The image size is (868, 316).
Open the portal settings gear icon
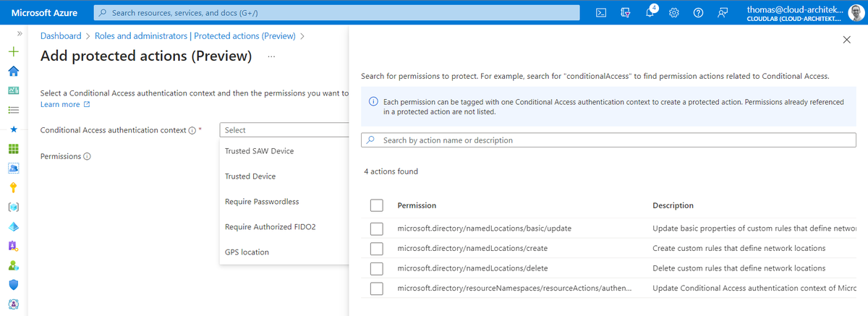(674, 13)
